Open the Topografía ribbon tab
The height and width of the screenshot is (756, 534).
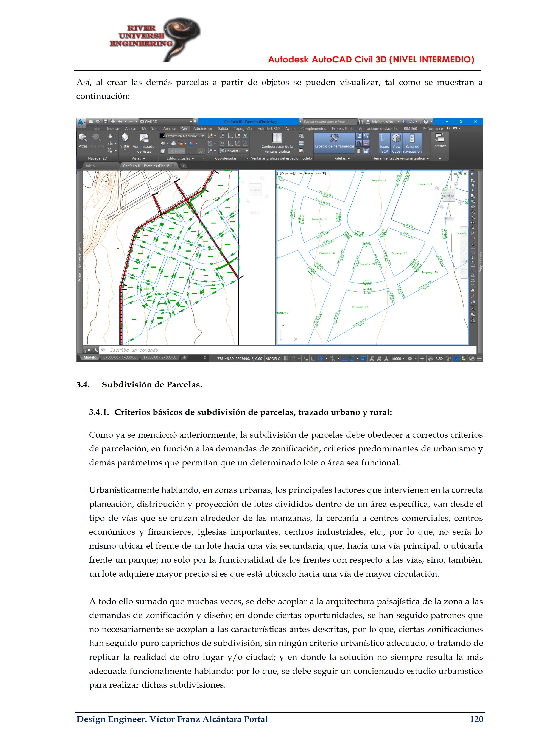pyautogui.click(x=243, y=129)
